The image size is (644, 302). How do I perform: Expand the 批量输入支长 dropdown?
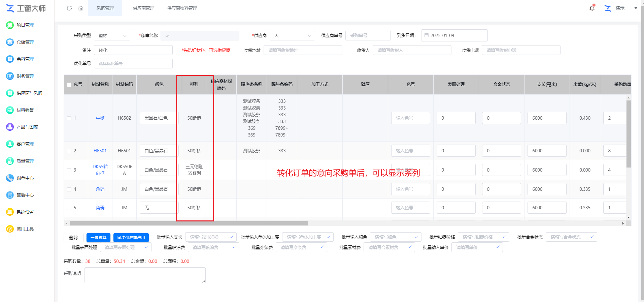tap(210, 237)
